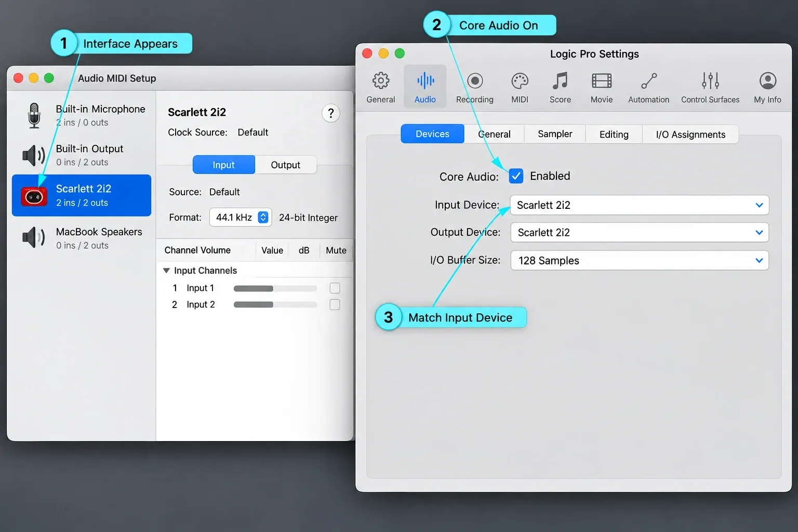
Task: Select the MacBook Speakers device icon
Action: coord(34,237)
